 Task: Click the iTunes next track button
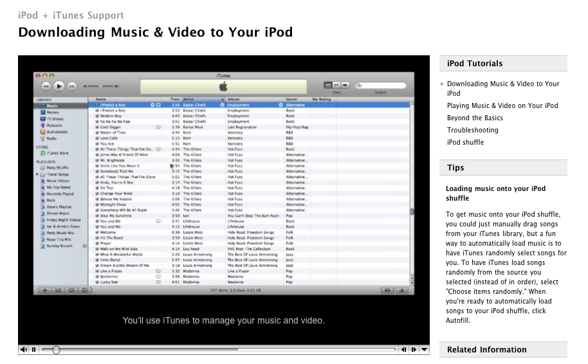tap(72, 85)
